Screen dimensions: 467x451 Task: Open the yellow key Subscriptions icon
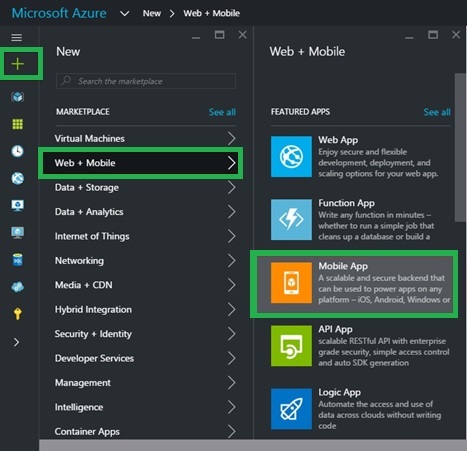coord(18,314)
